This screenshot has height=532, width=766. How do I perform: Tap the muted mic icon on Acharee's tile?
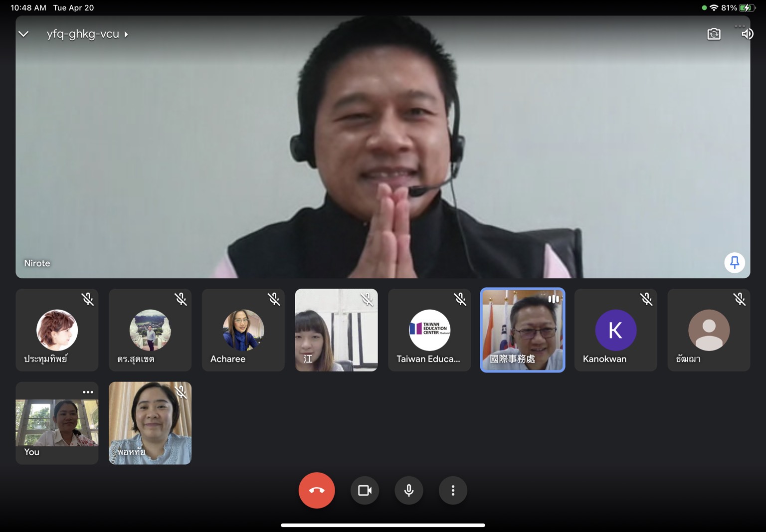[x=274, y=299]
